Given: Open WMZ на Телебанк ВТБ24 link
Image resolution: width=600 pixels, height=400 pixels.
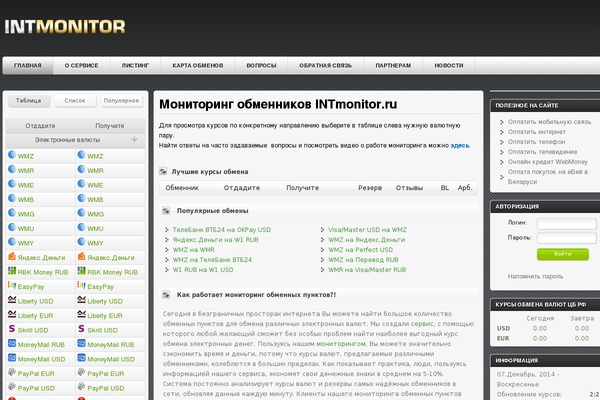Looking at the screenshot, I should click(x=212, y=260).
